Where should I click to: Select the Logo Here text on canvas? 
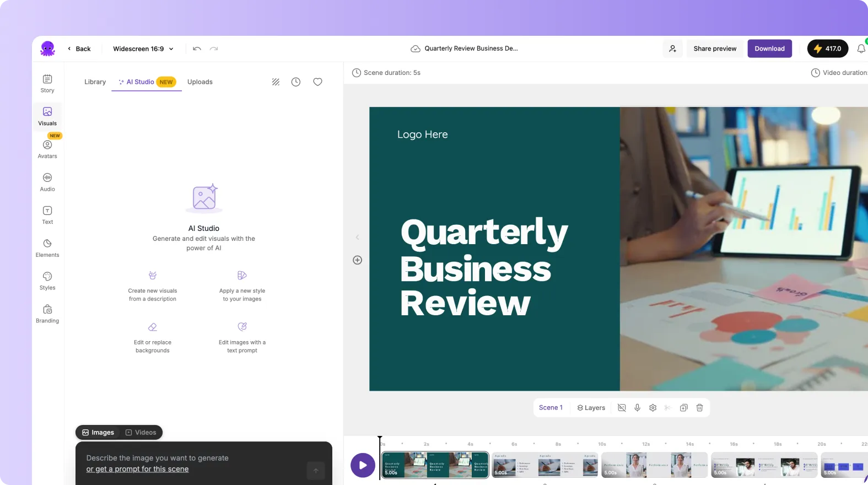click(422, 134)
